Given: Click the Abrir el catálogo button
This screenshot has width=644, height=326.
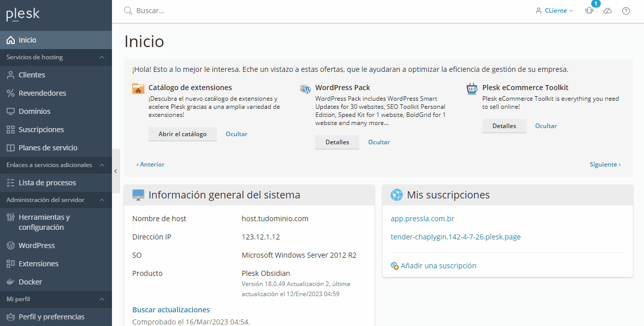Looking at the screenshot, I should 182,134.
